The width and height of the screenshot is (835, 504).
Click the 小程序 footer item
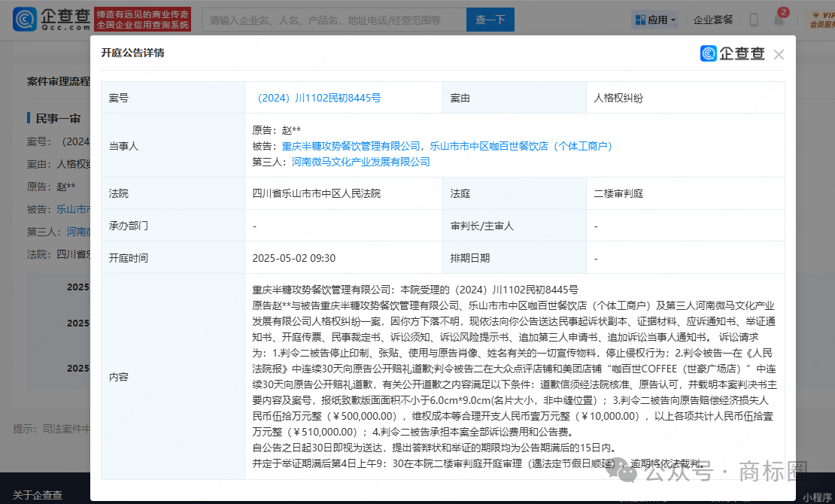pos(817,496)
